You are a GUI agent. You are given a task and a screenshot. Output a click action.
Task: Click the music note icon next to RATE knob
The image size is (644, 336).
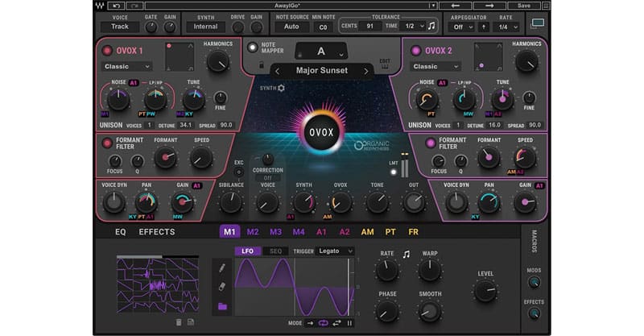(406, 255)
